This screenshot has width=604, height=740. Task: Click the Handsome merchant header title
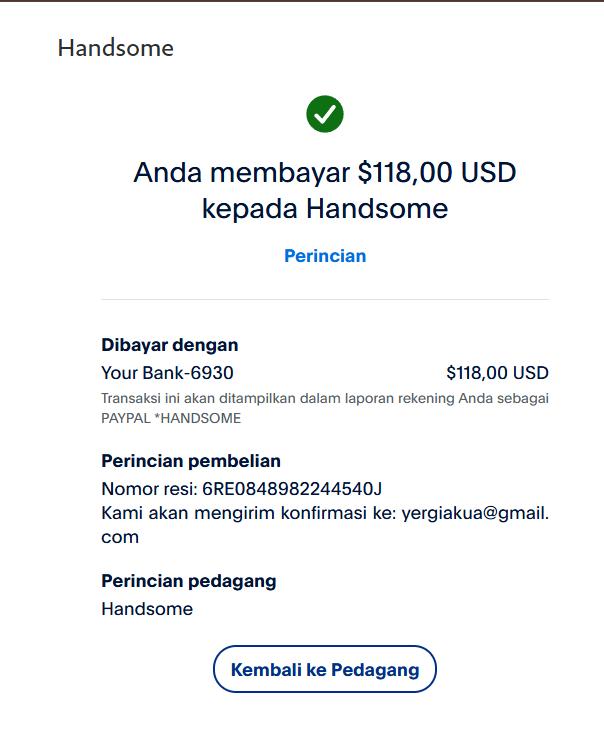click(115, 48)
